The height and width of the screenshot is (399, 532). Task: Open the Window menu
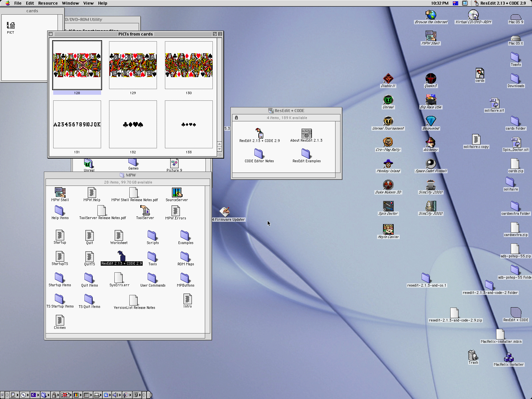pyautogui.click(x=70, y=3)
